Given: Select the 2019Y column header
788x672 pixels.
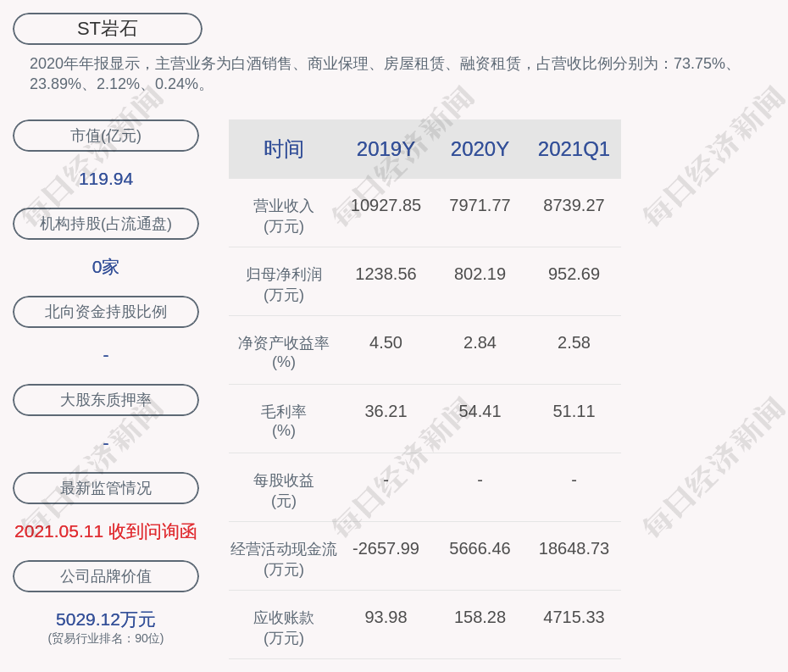Looking at the screenshot, I should 386,149.
